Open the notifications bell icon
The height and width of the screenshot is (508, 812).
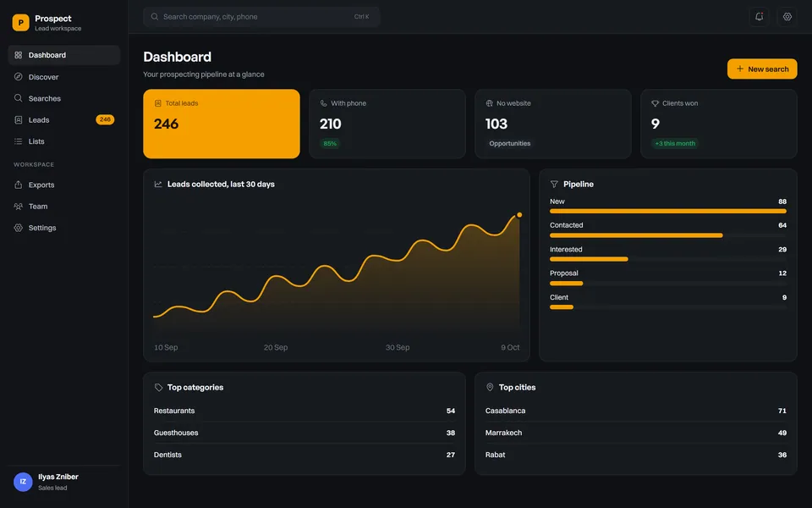[759, 17]
